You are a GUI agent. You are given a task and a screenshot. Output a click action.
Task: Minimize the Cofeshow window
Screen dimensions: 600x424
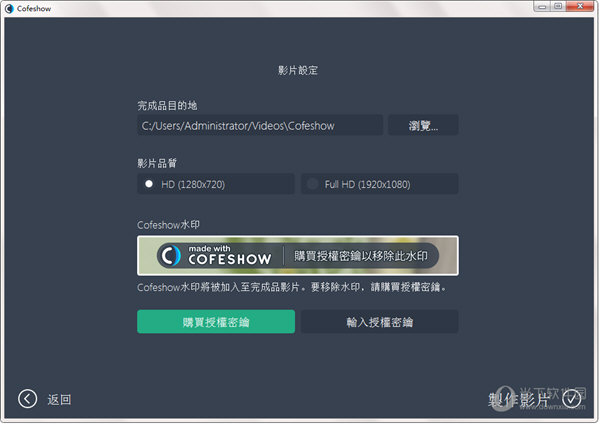click(542, 6)
